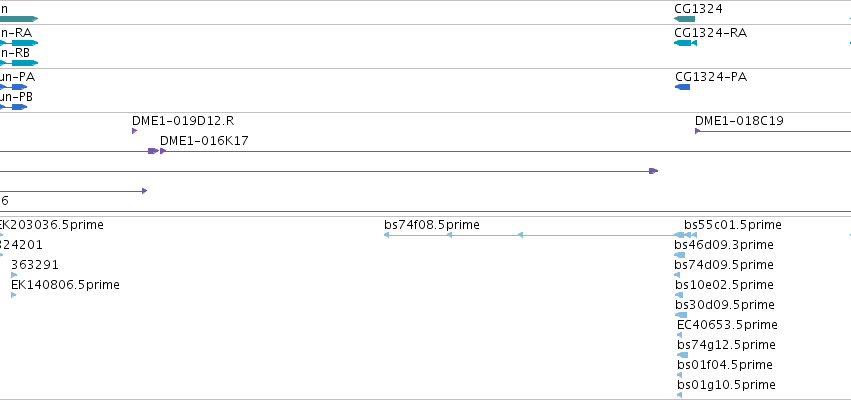The width and height of the screenshot is (851, 400).
Task: Select the CG1324-PA protein glyph
Action: (683, 87)
